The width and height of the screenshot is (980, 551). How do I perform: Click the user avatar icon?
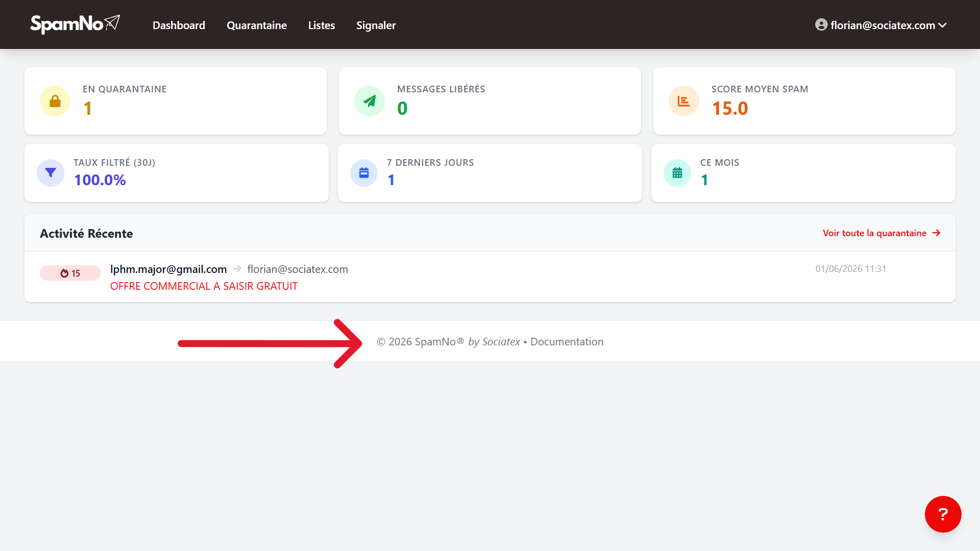(x=821, y=24)
